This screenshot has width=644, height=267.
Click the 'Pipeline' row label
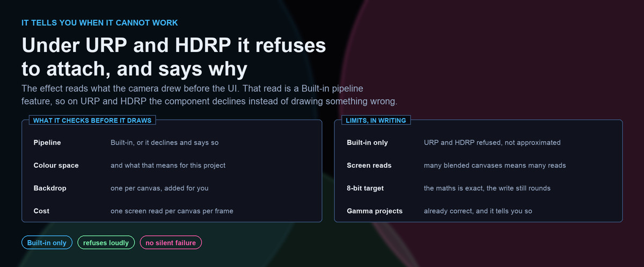click(47, 143)
